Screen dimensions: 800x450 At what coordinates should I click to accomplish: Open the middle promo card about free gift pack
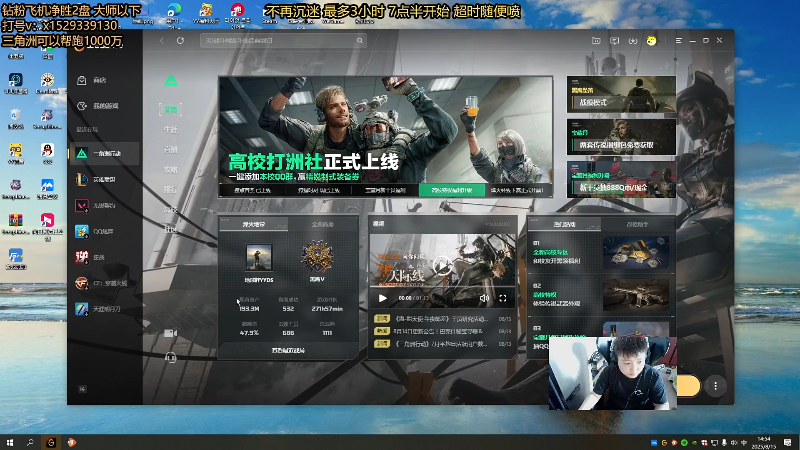621,137
